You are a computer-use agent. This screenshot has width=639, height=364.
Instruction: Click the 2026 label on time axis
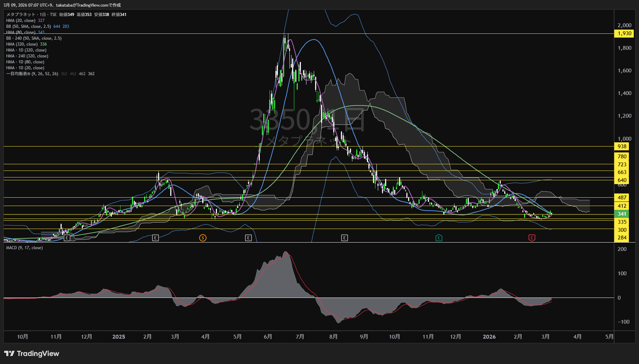point(489,337)
